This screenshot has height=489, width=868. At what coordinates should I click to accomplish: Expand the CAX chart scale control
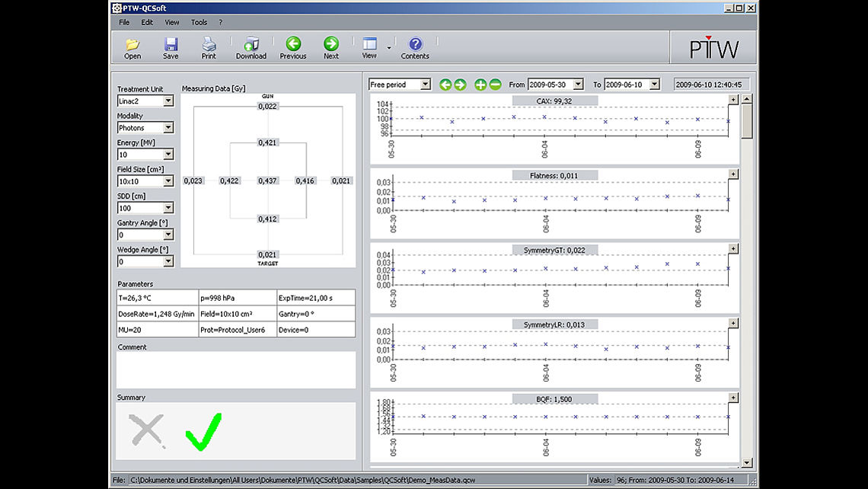click(x=732, y=99)
